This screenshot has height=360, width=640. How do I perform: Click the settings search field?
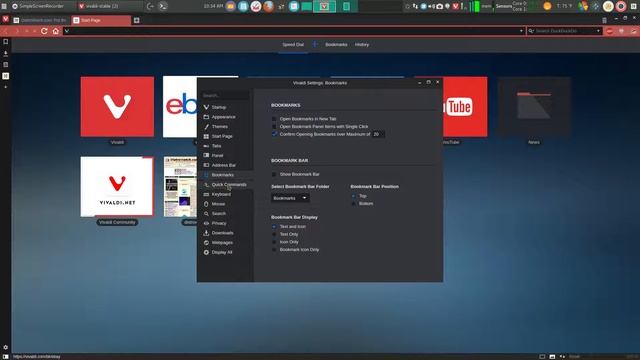pos(225,95)
